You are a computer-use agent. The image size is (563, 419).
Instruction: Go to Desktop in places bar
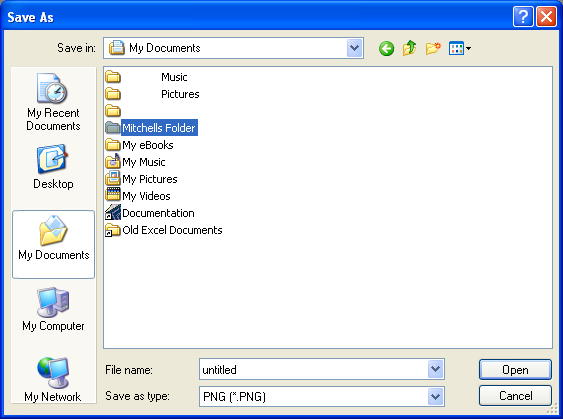[x=53, y=167]
